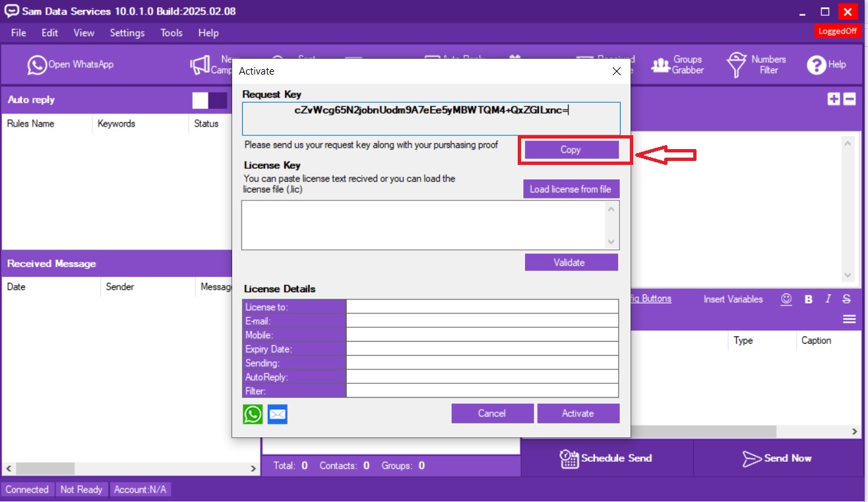The height and width of the screenshot is (502, 868).
Task: Open the Groups Grabber tool
Action: click(x=677, y=65)
